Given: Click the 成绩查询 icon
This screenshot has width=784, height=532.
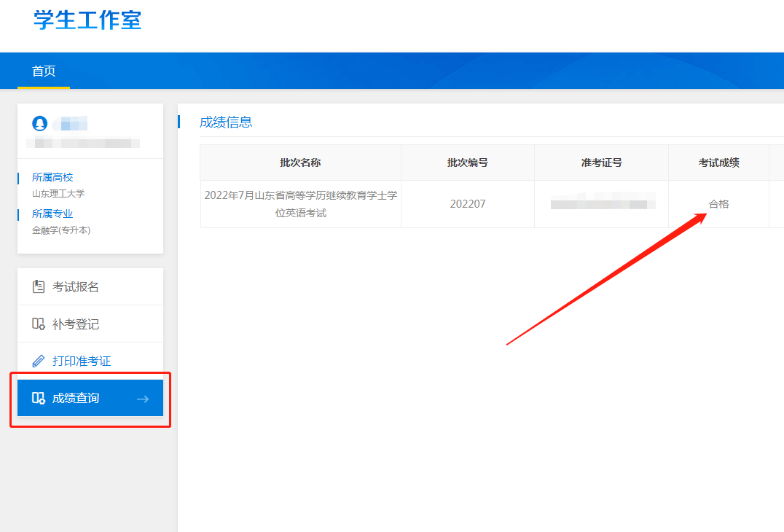Looking at the screenshot, I should point(39,398).
